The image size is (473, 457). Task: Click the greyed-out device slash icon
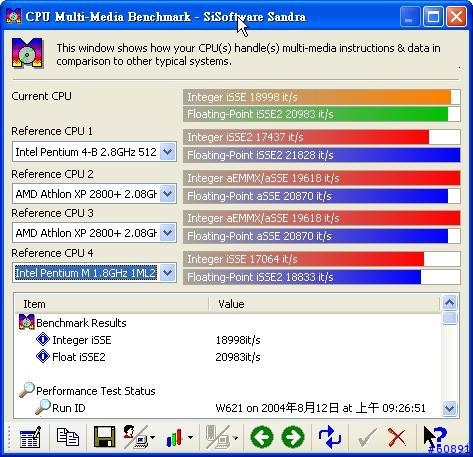(x=218, y=437)
